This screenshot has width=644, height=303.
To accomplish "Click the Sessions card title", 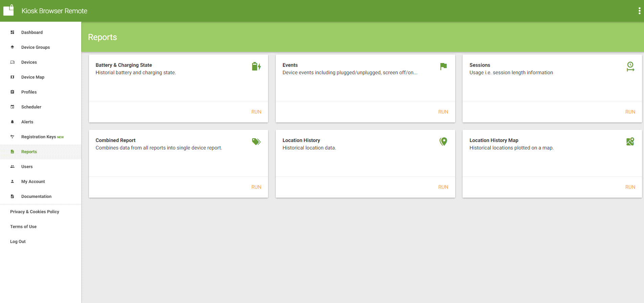I will [480, 65].
